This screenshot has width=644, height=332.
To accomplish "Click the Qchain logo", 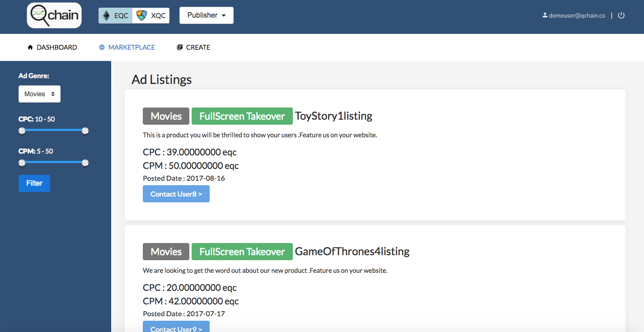I will point(54,16).
